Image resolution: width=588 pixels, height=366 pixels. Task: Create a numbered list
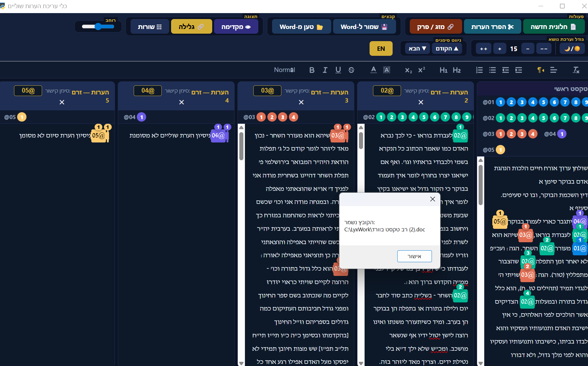pos(479,70)
